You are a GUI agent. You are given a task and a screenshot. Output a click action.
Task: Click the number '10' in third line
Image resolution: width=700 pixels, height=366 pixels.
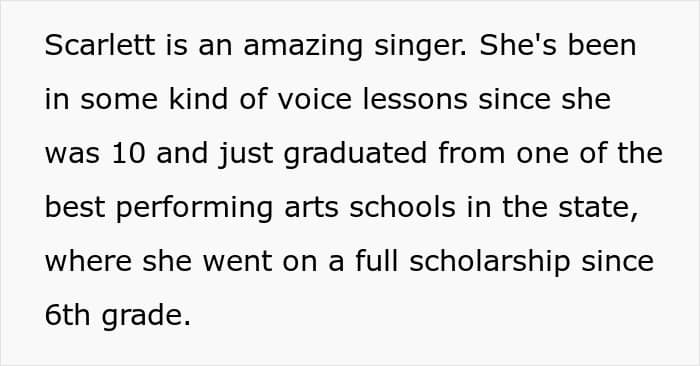point(129,154)
